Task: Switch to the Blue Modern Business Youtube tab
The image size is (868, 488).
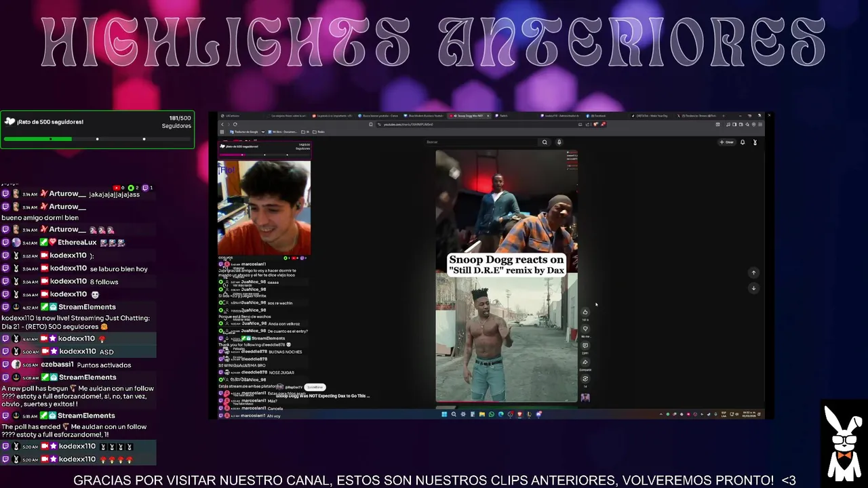Action: point(425,116)
